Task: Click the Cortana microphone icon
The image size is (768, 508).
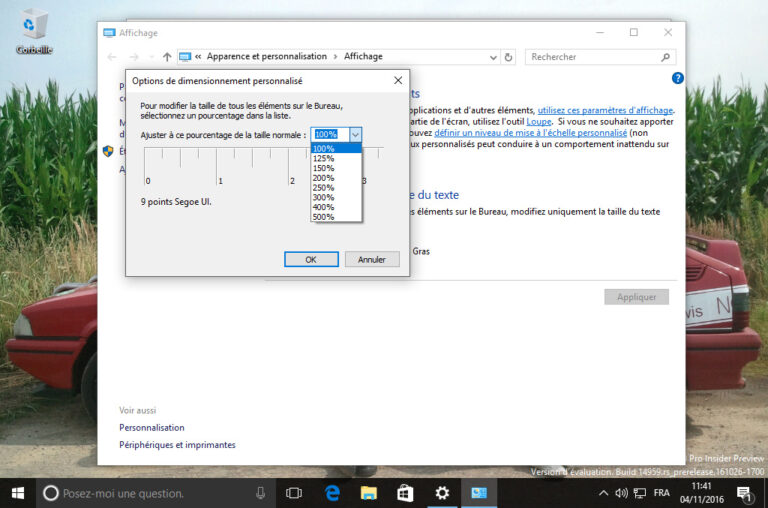Action: [x=260, y=493]
